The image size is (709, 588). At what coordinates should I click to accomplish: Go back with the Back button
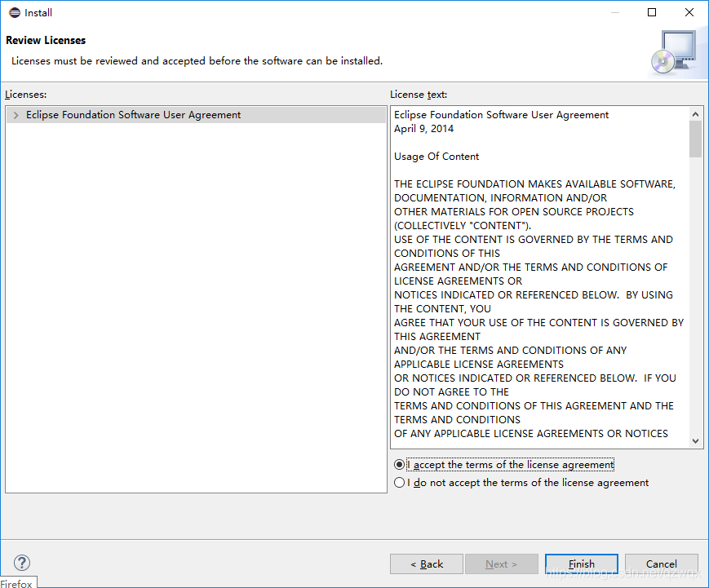(x=427, y=564)
